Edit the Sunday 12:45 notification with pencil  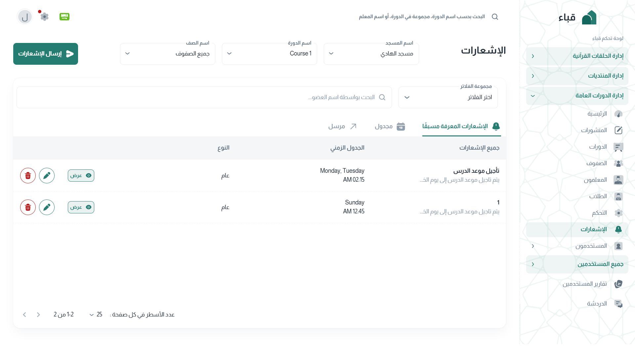coord(47,207)
